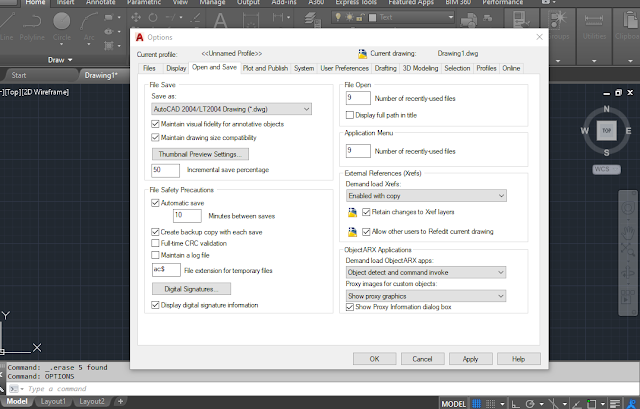Click the TOP face of ViewCube
Image resolution: width=640 pixels, height=409 pixels.
607,131
